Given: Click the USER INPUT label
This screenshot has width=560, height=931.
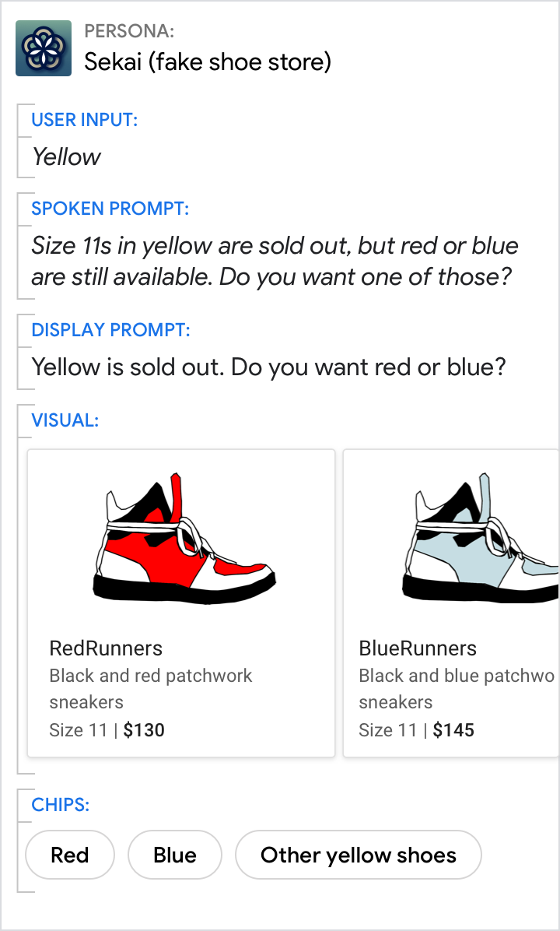Looking at the screenshot, I should tap(85, 120).
